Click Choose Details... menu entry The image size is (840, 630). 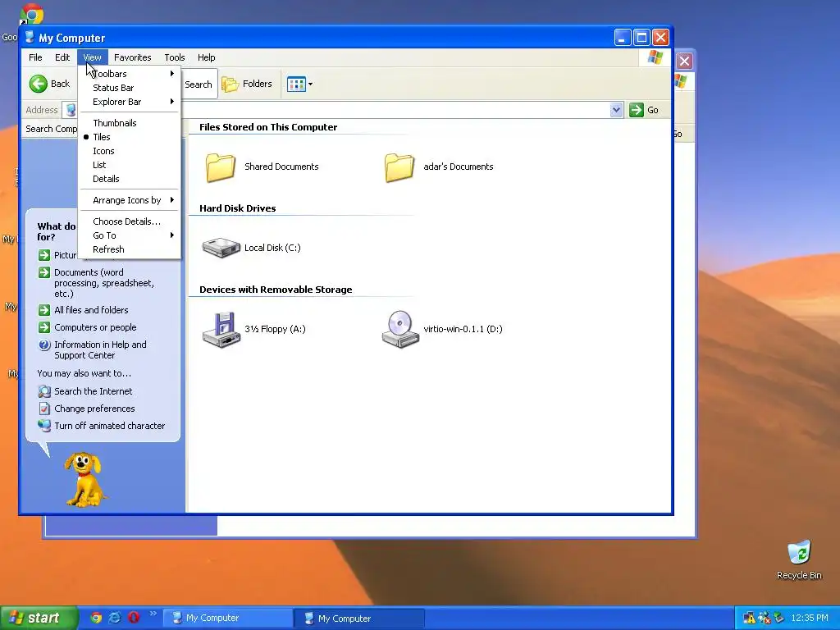pyautogui.click(x=129, y=221)
